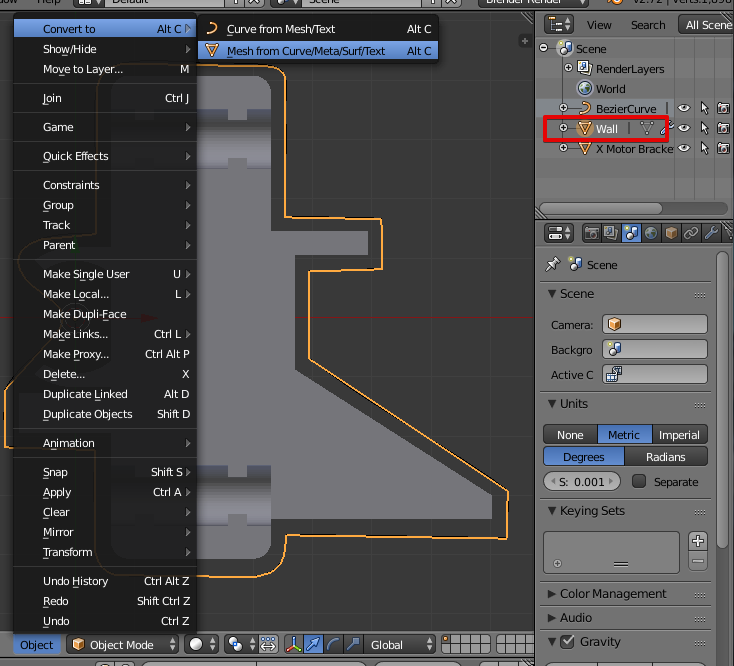Image resolution: width=734 pixels, height=666 pixels.
Task: Click the unit scale S: 0.001 field
Action: click(x=582, y=482)
